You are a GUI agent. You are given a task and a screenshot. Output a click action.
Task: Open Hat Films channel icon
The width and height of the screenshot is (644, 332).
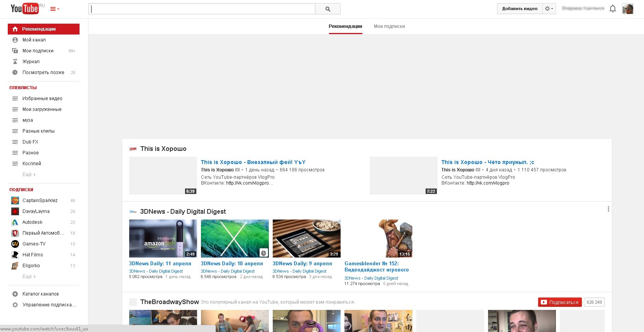[x=15, y=255]
